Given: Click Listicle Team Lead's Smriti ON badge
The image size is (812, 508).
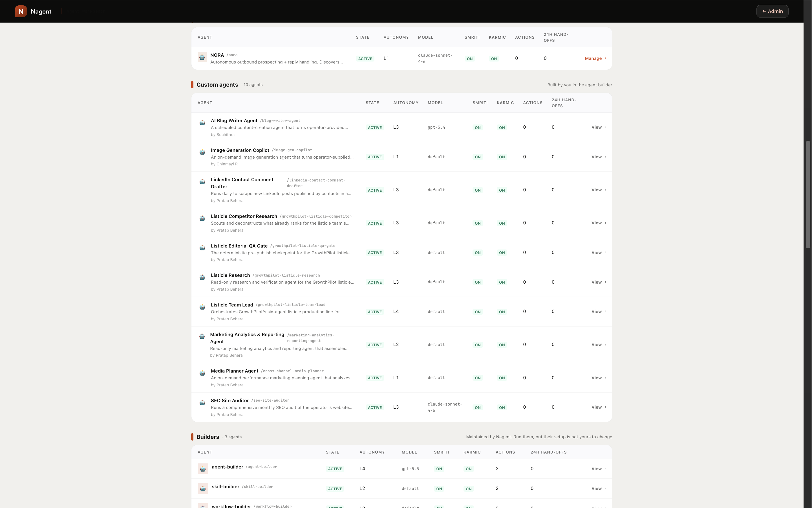Looking at the screenshot, I should [478, 312].
